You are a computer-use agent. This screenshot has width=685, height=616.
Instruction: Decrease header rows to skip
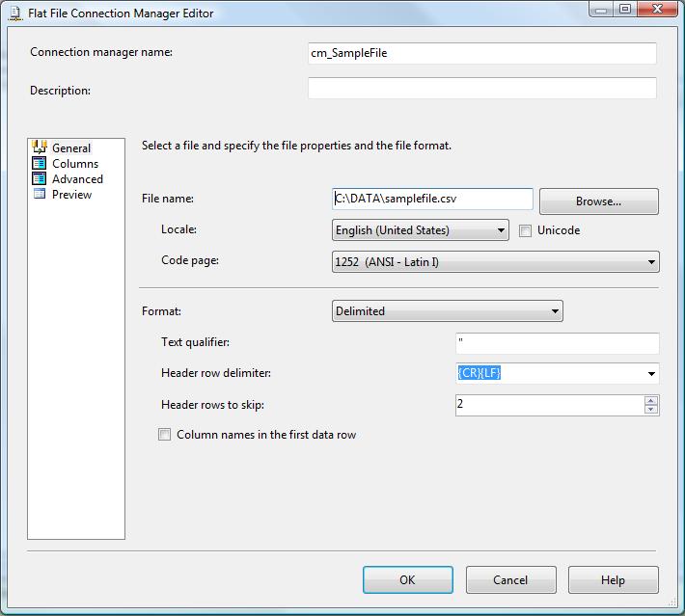(x=651, y=410)
